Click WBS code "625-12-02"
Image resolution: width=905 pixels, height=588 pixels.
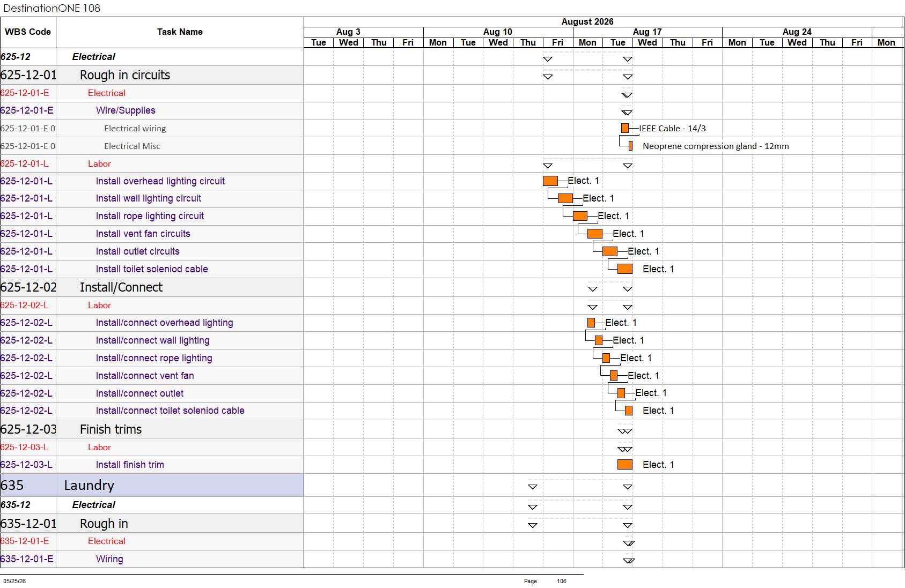click(x=28, y=287)
